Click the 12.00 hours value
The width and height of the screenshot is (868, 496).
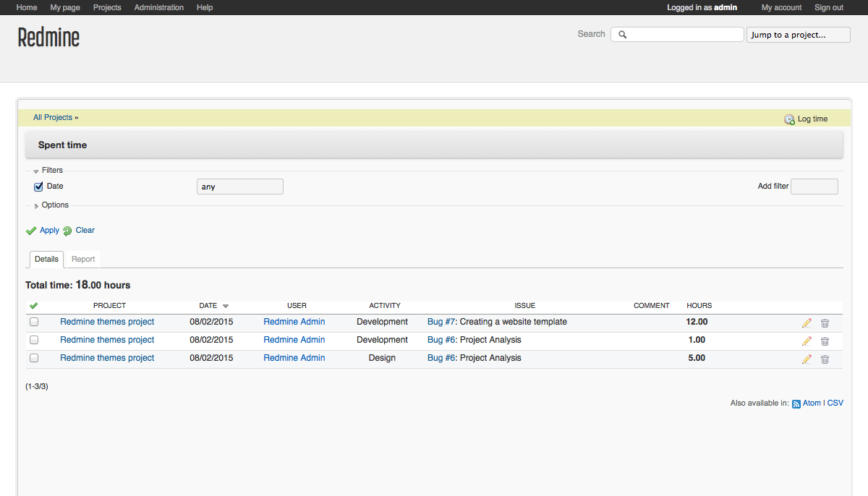(697, 322)
